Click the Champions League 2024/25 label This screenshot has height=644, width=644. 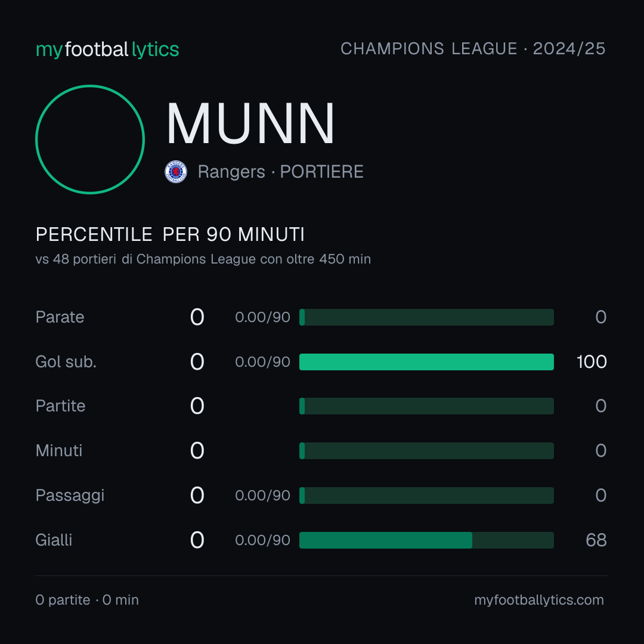[473, 49]
